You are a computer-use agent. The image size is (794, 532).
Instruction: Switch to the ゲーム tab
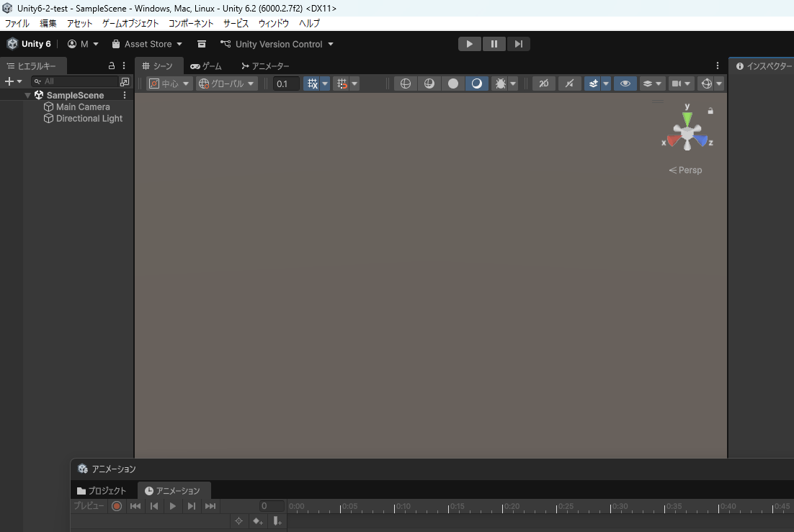tap(206, 66)
